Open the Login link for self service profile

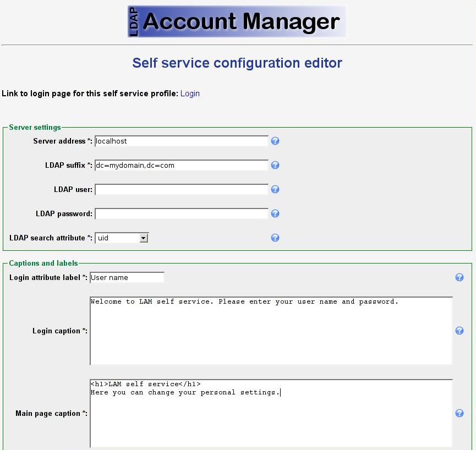click(190, 94)
